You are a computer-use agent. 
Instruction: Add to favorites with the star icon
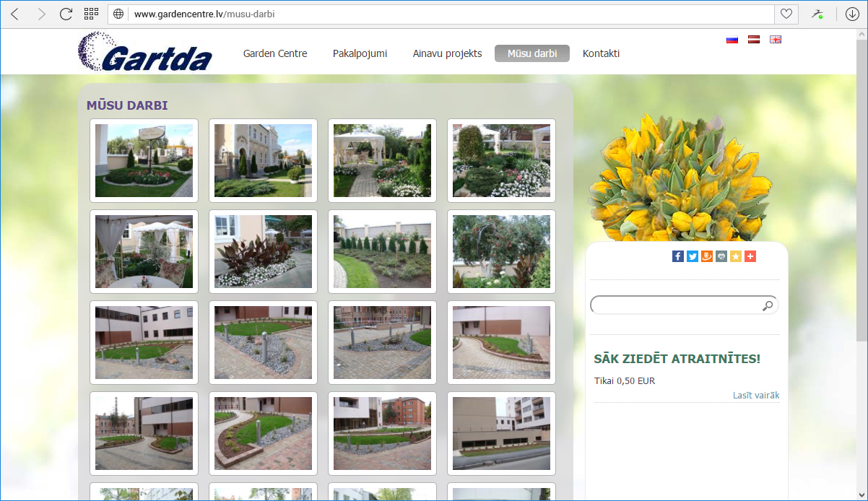coord(736,256)
